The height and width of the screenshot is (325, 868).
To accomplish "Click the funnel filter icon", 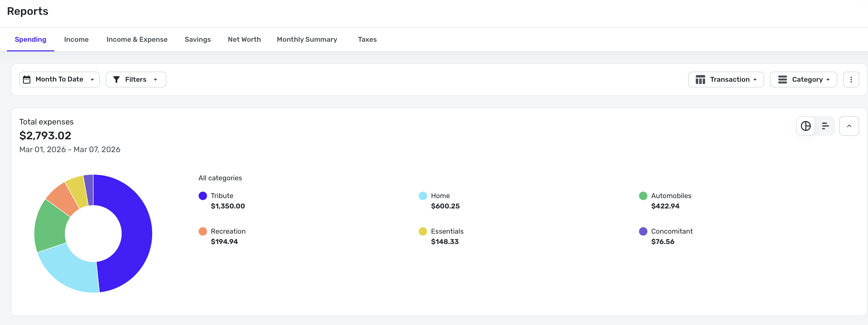I will [x=116, y=80].
